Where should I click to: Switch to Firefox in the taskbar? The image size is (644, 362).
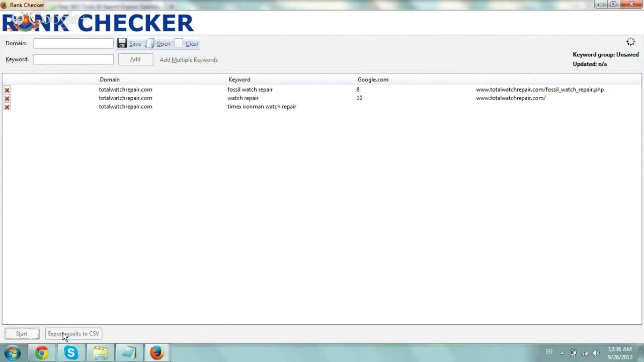click(157, 352)
